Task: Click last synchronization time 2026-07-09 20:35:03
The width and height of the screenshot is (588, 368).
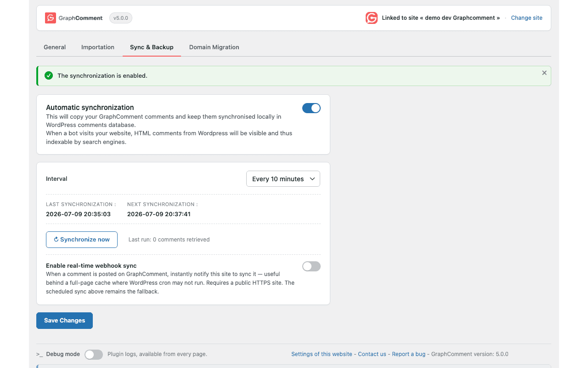Action: point(79,214)
